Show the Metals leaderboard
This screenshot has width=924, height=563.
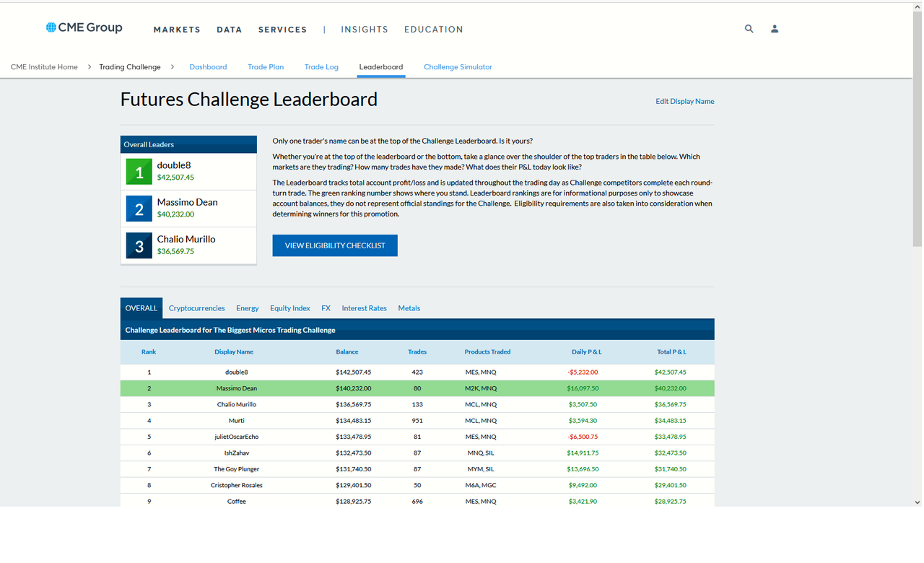click(409, 308)
